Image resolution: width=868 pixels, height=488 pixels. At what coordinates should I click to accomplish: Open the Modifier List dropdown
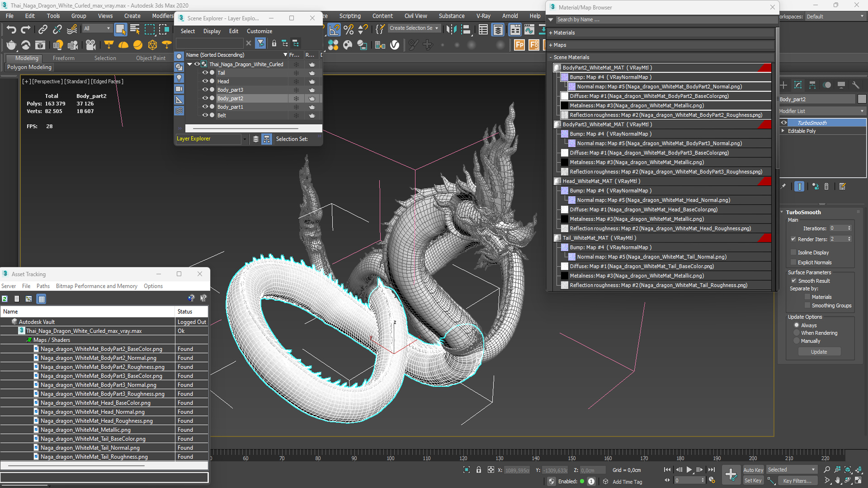[822, 111]
